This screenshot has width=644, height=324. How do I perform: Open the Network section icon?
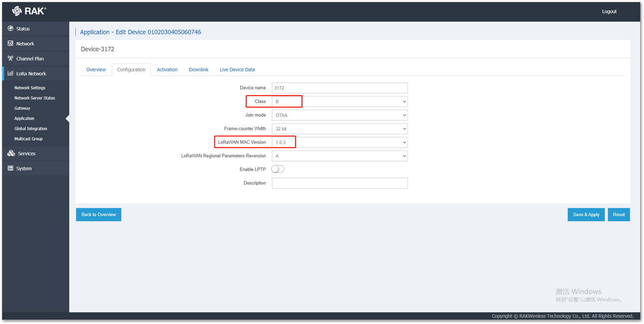[x=10, y=43]
